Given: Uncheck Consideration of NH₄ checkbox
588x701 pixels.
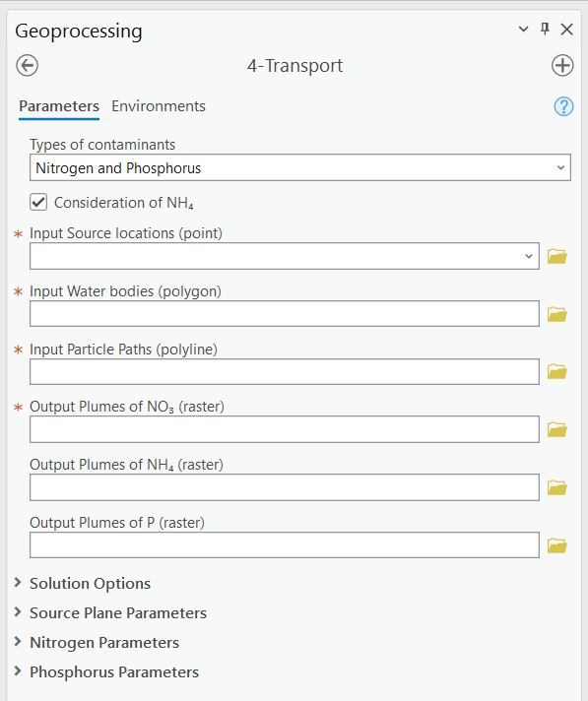Looking at the screenshot, I should [x=38, y=202].
